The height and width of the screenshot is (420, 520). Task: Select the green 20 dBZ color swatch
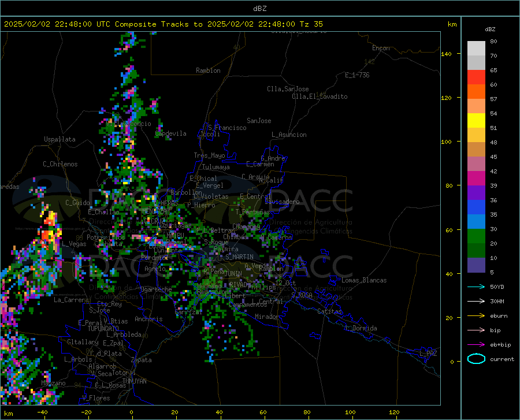click(476, 236)
